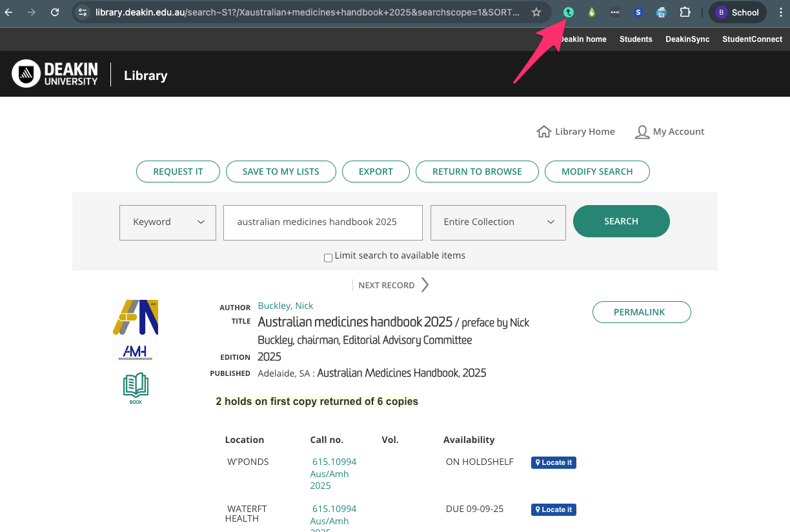This screenshot has height=532, width=790.
Task: Click the browser reload page icon
Action: click(55, 12)
